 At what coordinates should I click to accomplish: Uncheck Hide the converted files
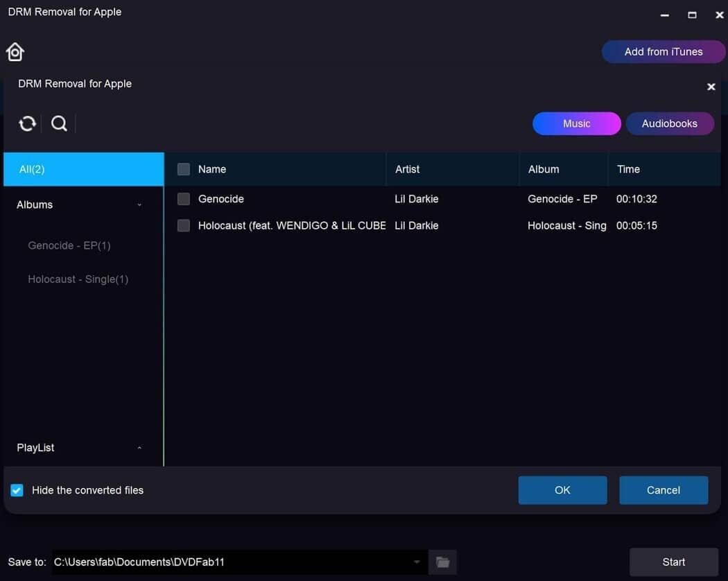click(x=17, y=490)
